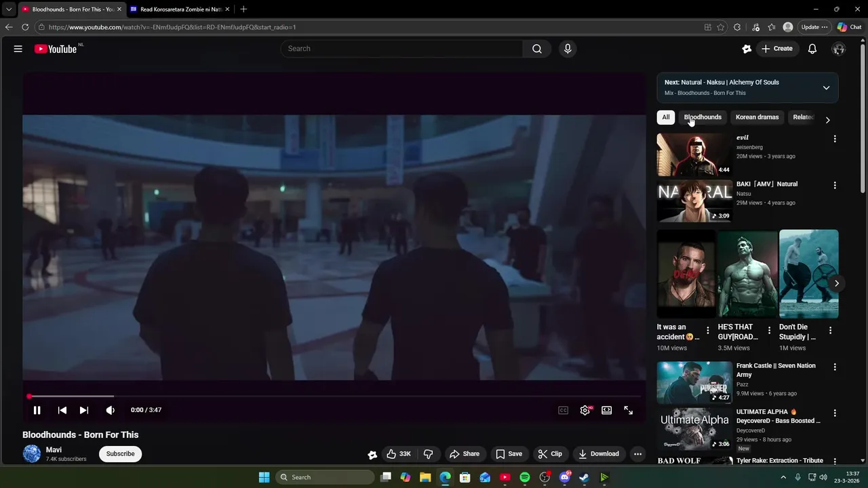Open options for 'HE'S THAT GUY' Short
Viewport: 868px width, 488px height.
coord(769,331)
